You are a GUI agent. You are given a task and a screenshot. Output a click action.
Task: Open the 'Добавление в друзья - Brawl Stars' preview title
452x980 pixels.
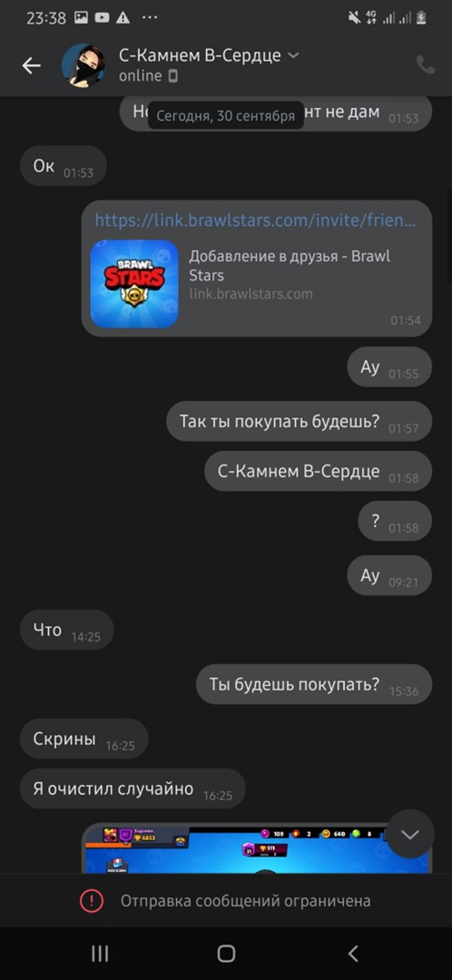point(290,266)
